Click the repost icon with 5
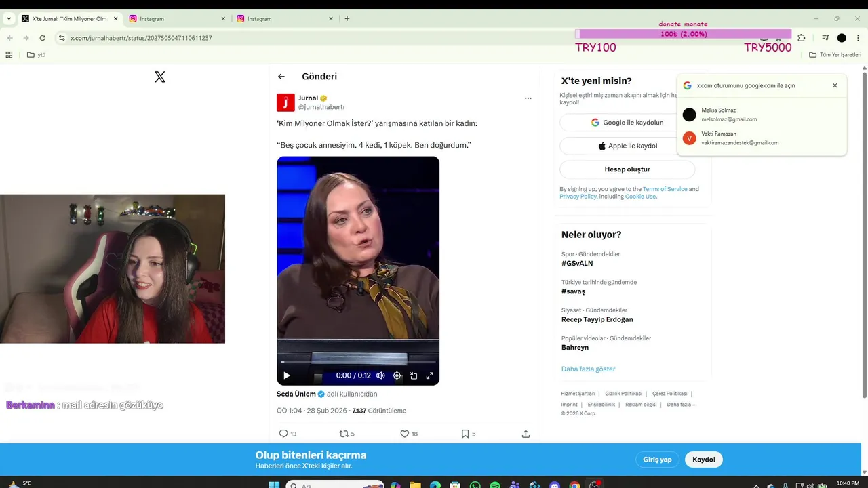868x488 pixels. (343, 434)
